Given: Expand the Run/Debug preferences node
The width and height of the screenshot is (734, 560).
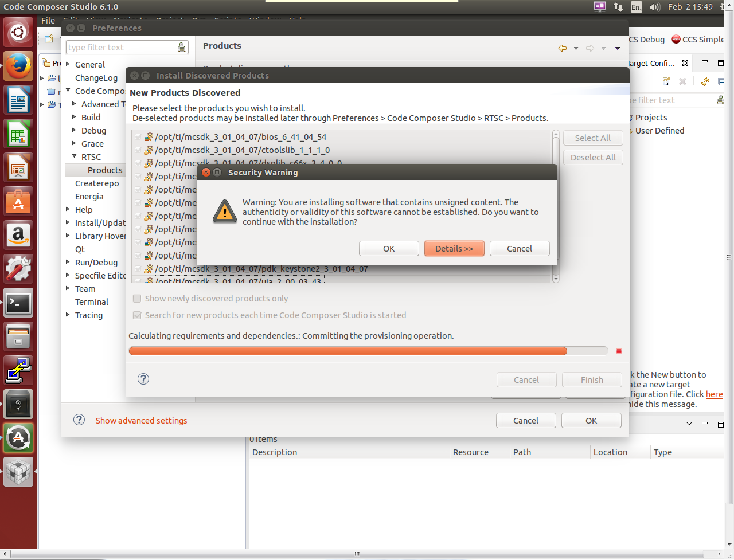Looking at the screenshot, I should [68, 262].
